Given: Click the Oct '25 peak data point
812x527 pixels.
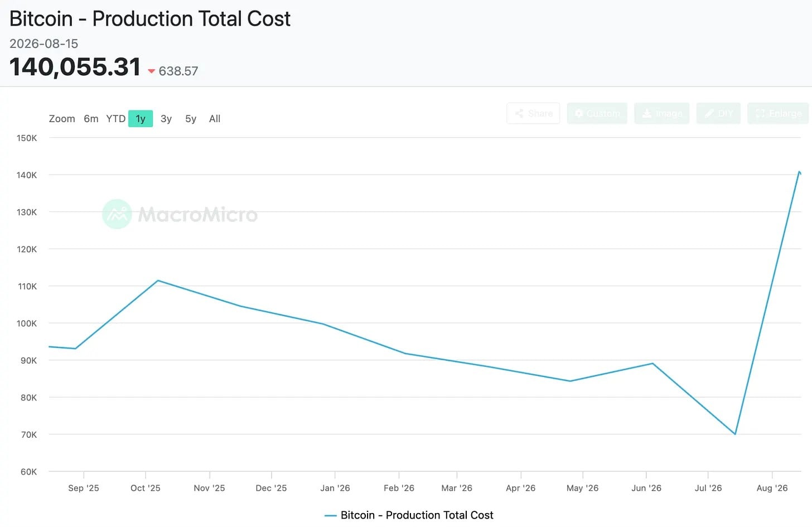Looking at the screenshot, I should 158,281.
